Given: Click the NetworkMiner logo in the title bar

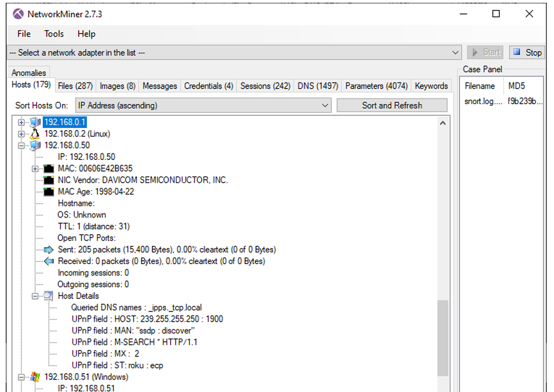Looking at the screenshot, I should click(x=18, y=14).
